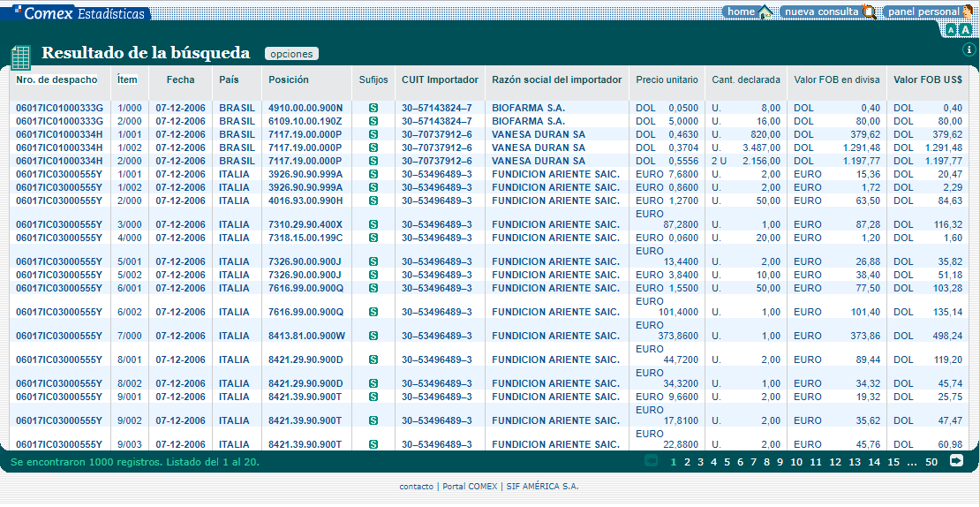The height and width of the screenshot is (507, 980).
Task: Click CUIT 30-70737912-6 in item 1/001 row
Action: [436, 134]
